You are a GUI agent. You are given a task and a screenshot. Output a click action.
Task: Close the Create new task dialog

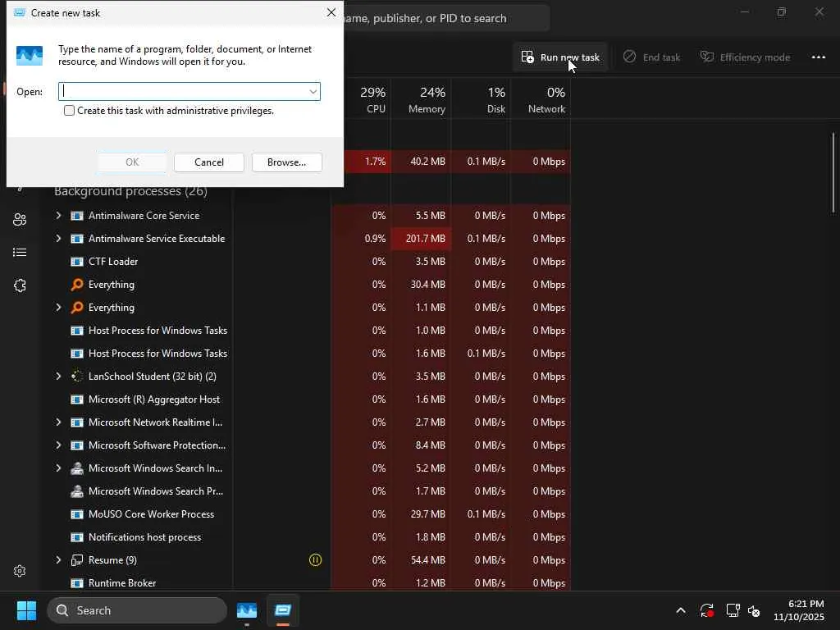(x=331, y=12)
